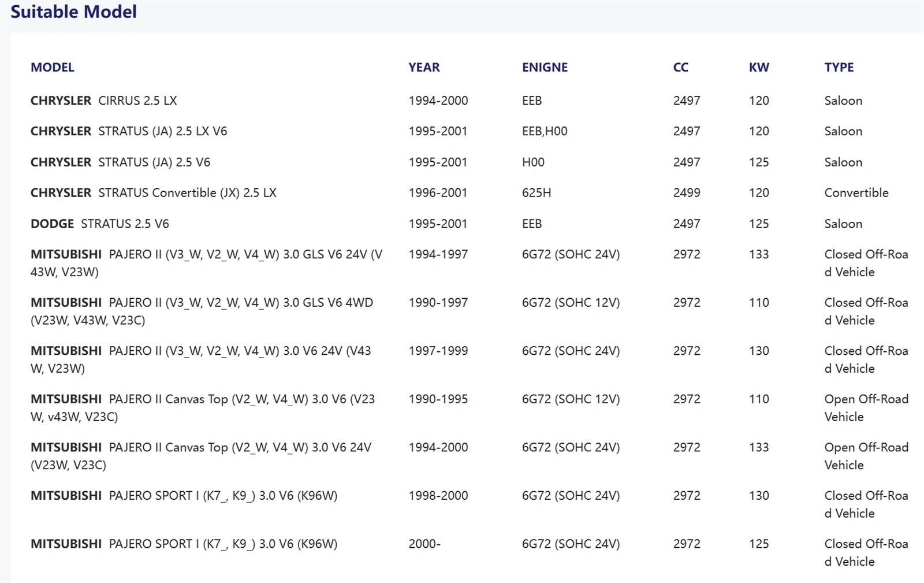Click year '1997-1999' cell
Image resolution: width=924 pixels, height=583 pixels.
pyautogui.click(x=438, y=351)
